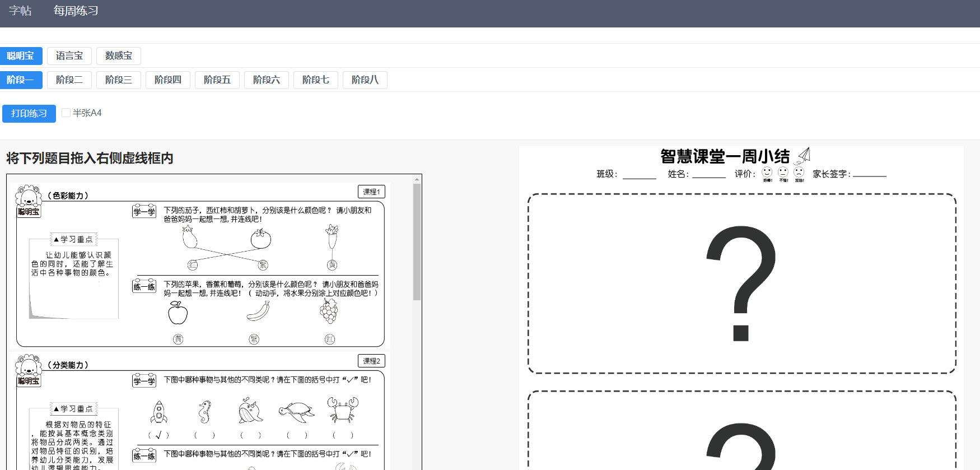980x470 pixels.
Task: Open the 每周练习 menu item
Action: 76,11
